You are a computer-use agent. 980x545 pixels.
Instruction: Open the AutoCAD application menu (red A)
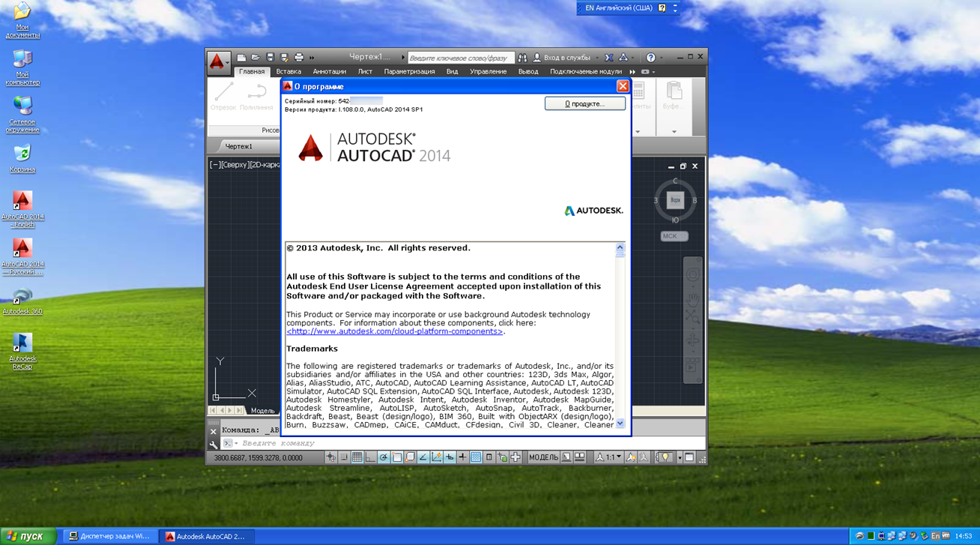click(x=218, y=61)
